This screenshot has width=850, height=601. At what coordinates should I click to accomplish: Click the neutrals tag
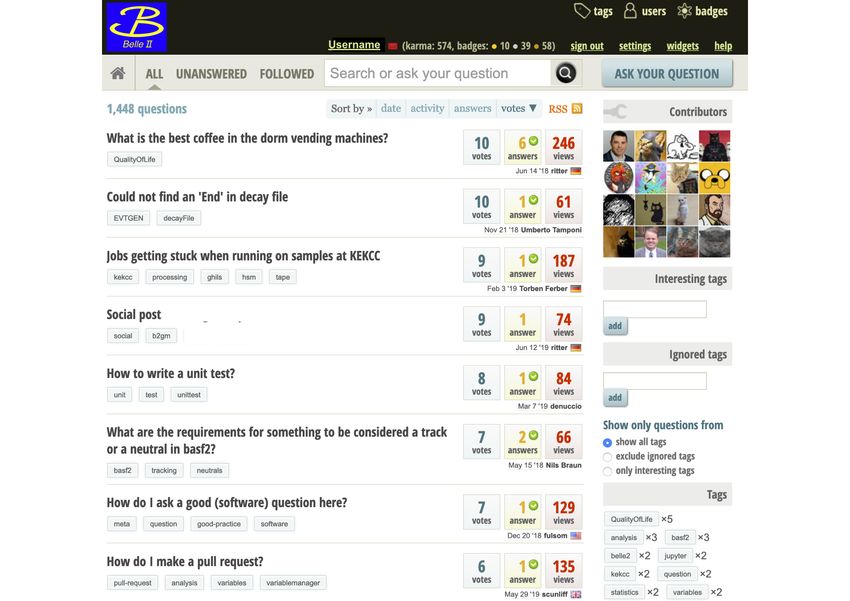pyautogui.click(x=209, y=470)
